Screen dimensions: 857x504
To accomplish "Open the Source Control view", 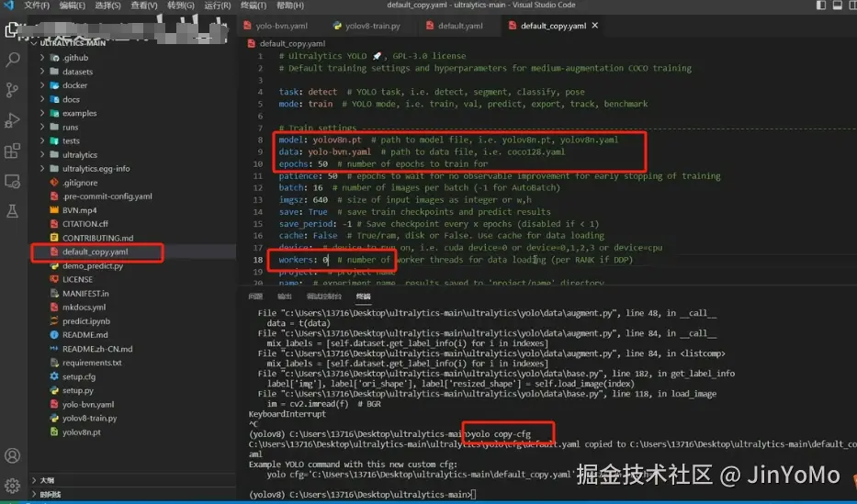I will pos(12,90).
